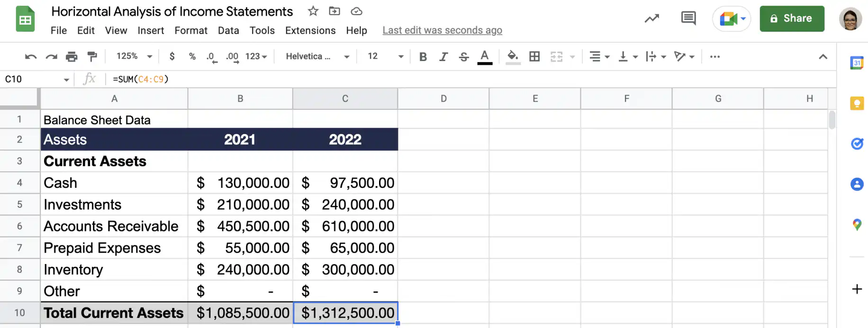Open the font size 12 dropdown
The width and height of the screenshot is (868, 328).
(386, 56)
